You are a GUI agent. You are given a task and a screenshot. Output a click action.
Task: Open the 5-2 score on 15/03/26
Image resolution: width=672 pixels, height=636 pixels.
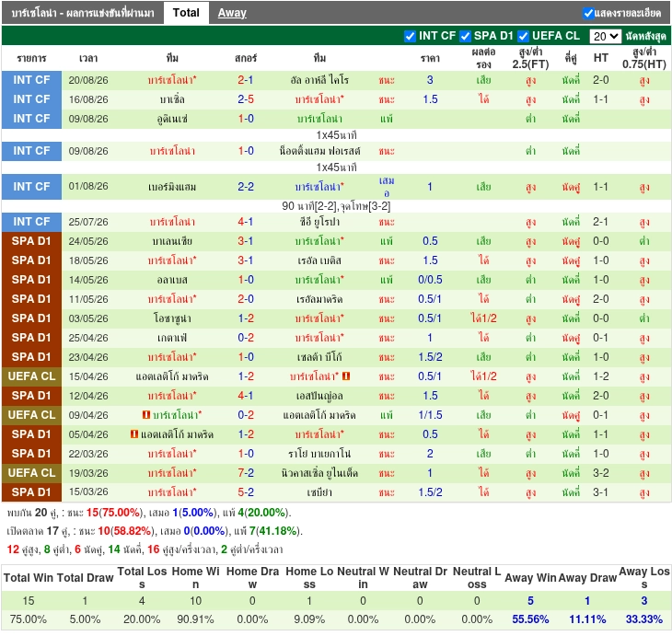point(246,492)
